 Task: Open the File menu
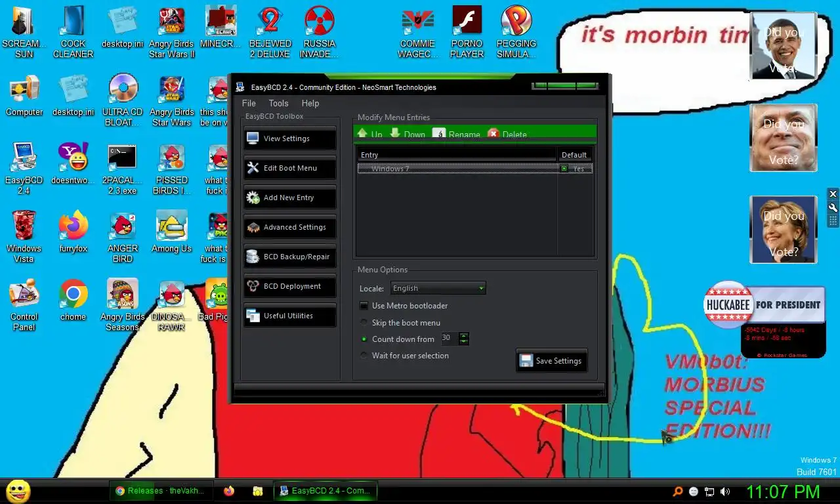pyautogui.click(x=249, y=103)
